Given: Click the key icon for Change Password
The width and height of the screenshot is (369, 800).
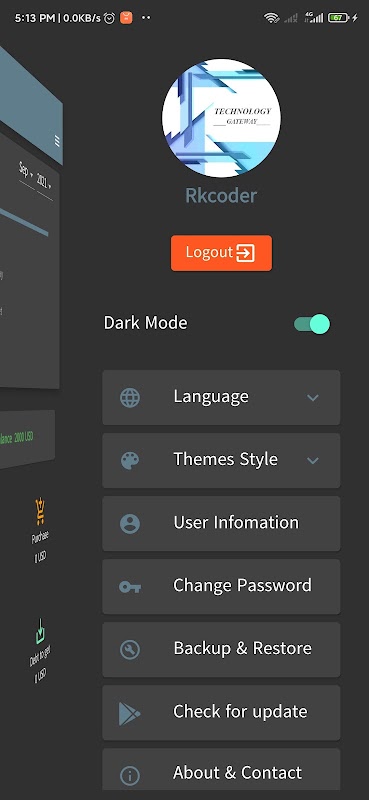Looking at the screenshot, I should [130, 587].
